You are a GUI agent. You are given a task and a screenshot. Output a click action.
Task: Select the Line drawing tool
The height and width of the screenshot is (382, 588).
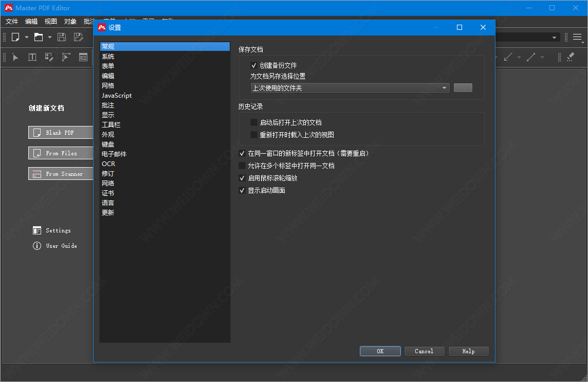pyautogui.click(x=531, y=57)
